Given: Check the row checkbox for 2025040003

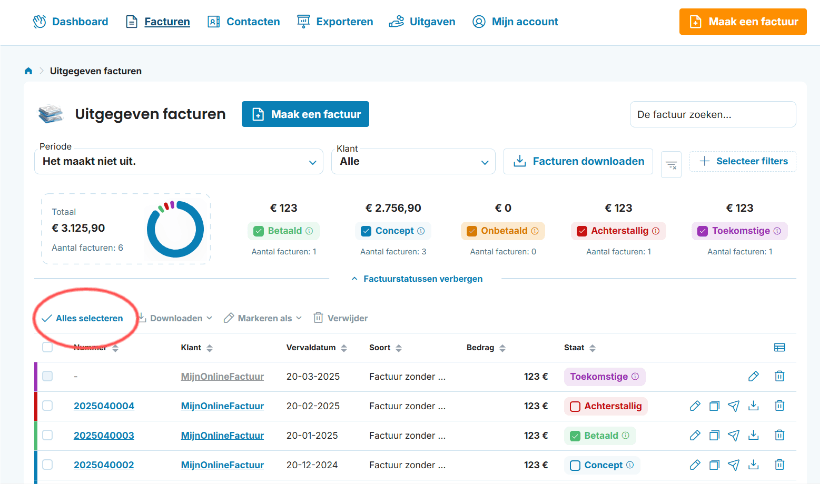Looking at the screenshot, I should click(48, 434).
